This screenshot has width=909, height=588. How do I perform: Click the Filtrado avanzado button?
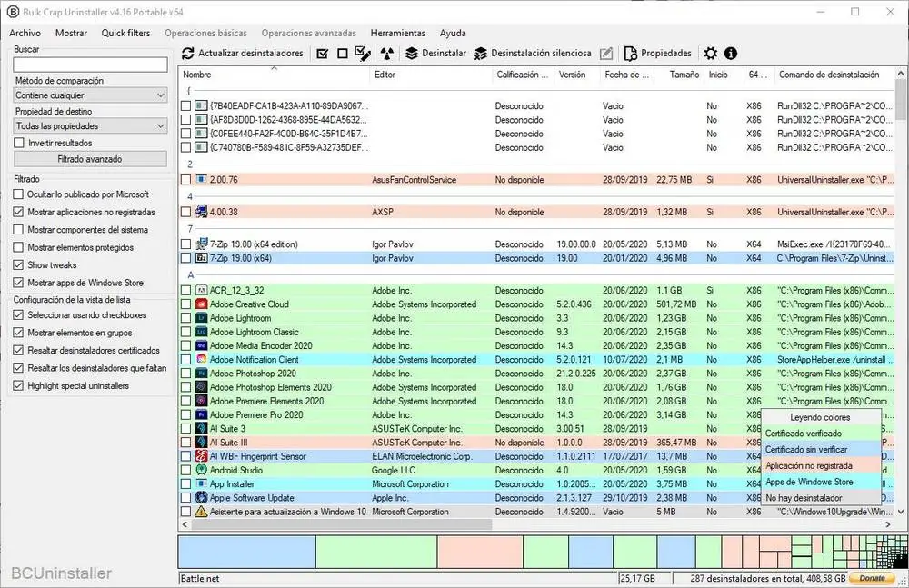(90, 159)
